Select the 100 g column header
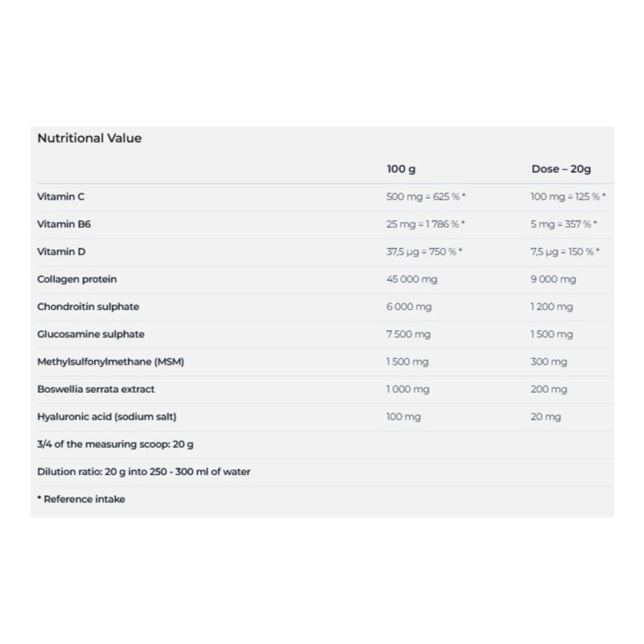Viewport: 644px width, 644px height. 401,170
